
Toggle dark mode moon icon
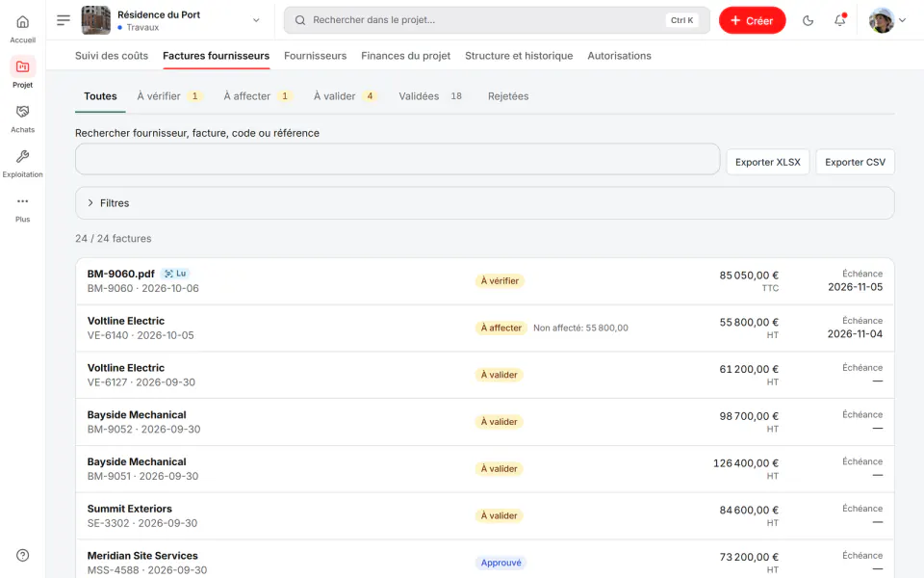point(808,20)
